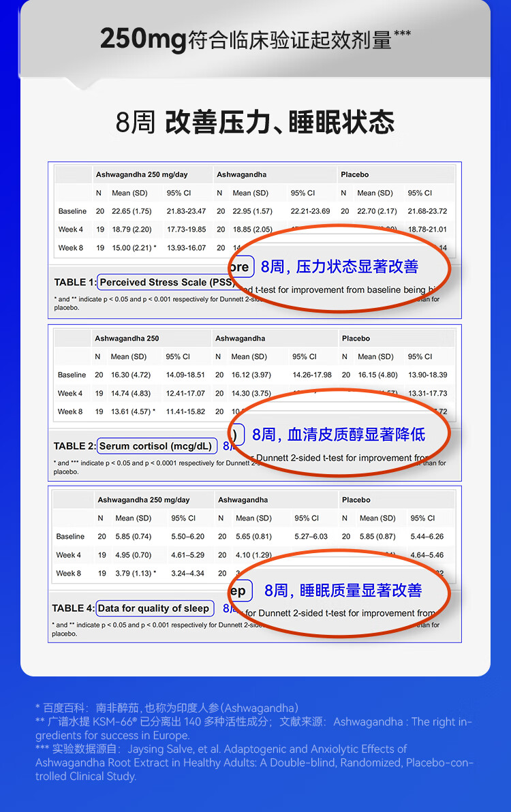Click the cell '21.68-23.72'

(x=427, y=211)
